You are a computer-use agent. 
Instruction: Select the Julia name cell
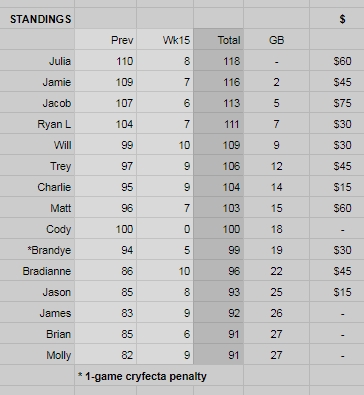(x=37, y=61)
